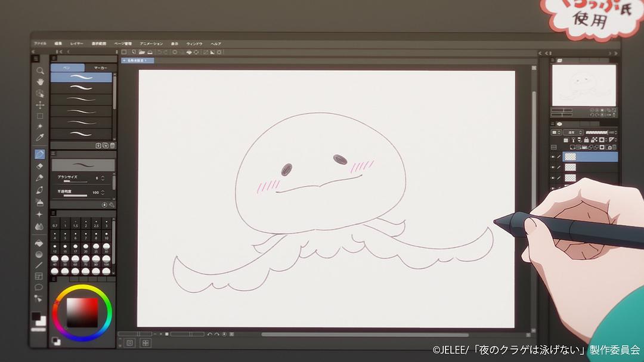The height and width of the screenshot is (362, 644).
Task: Pick brush size preset 10
Action: pyautogui.click(x=106, y=236)
